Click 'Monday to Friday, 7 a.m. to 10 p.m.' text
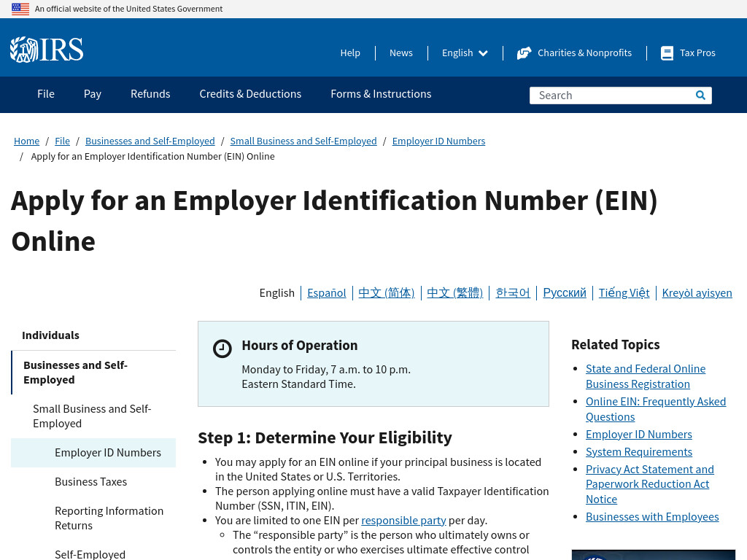This screenshot has height=560, width=747. [326, 370]
